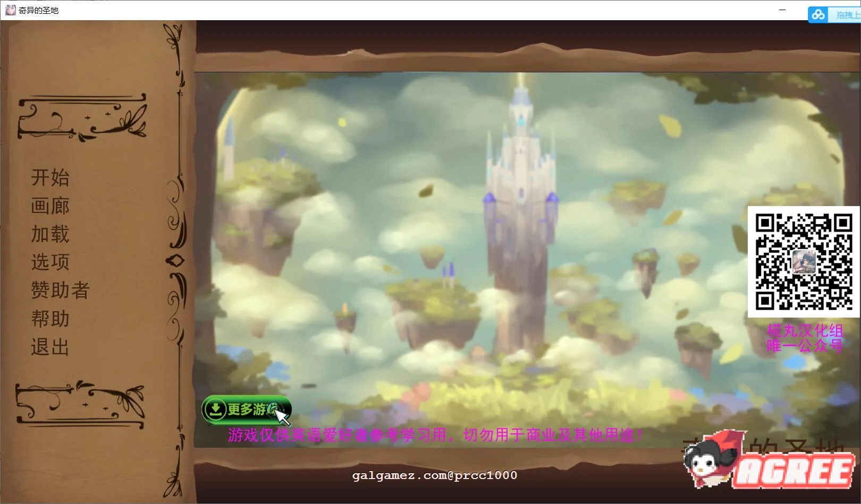Viewport: 861px width, 504px height.
Task: View the 赞助者 supporters list
Action: [60, 290]
